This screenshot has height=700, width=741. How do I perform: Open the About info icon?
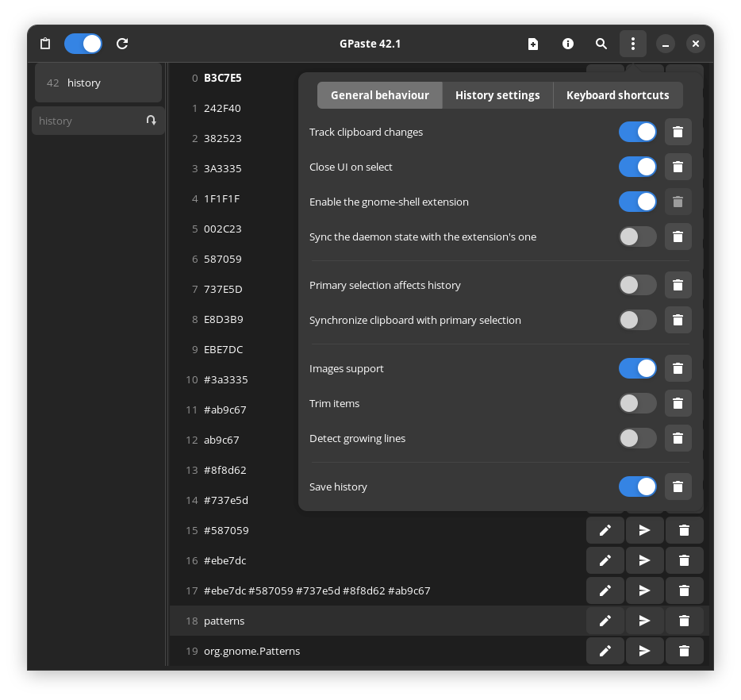click(567, 44)
